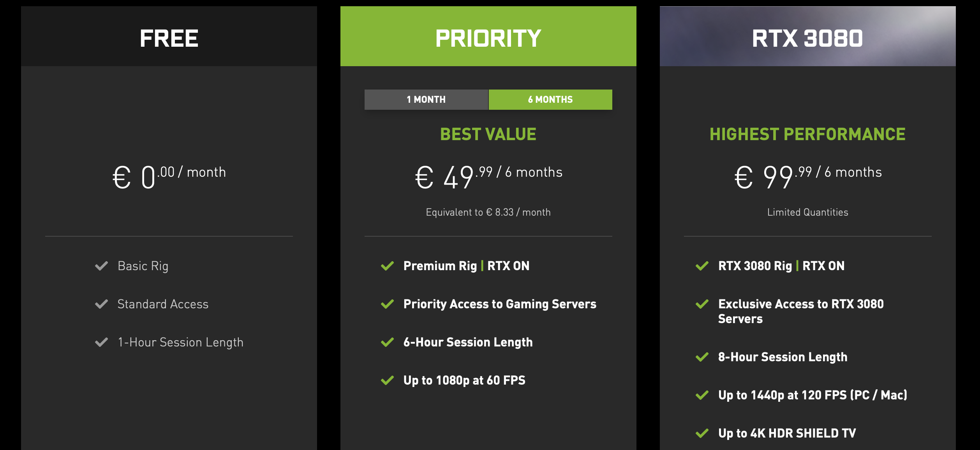Click the checkmark next to Standard Access

tap(101, 304)
